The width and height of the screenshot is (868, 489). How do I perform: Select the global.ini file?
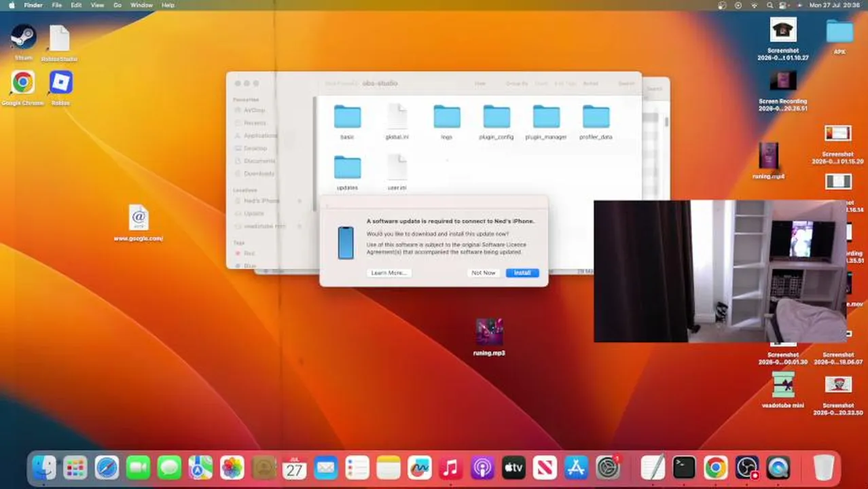coord(397,117)
